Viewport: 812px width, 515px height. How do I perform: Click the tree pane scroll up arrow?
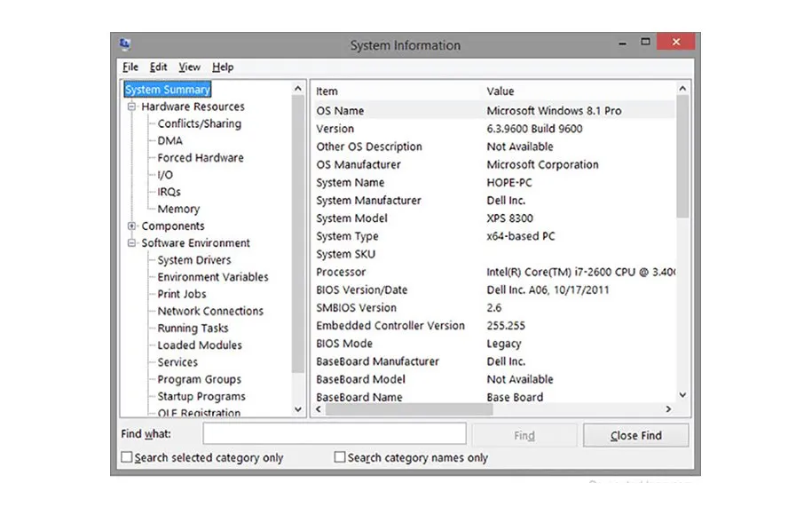point(298,89)
